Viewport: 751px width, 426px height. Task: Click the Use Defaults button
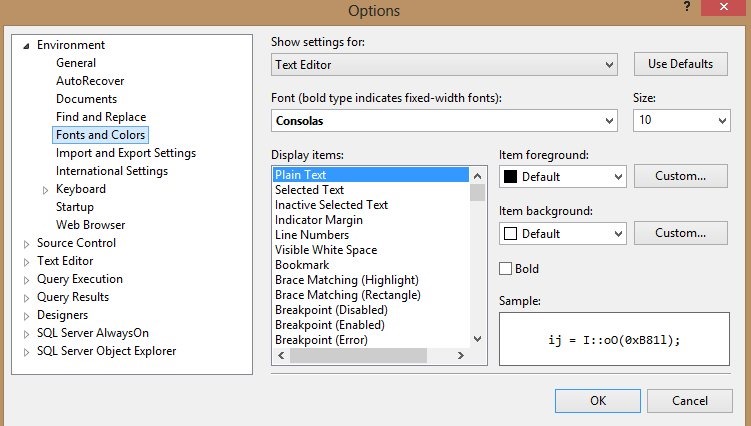(680, 64)
